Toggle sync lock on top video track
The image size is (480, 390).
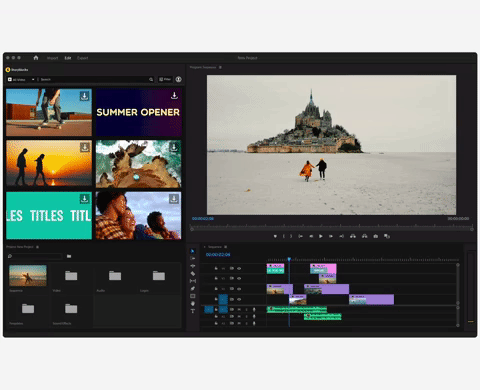point(232,268)
